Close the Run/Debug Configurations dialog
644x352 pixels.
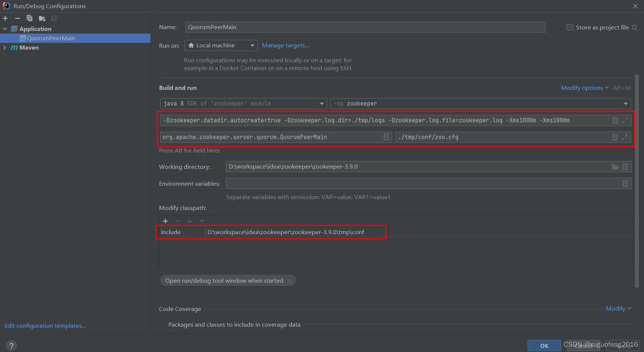[635, 6]
